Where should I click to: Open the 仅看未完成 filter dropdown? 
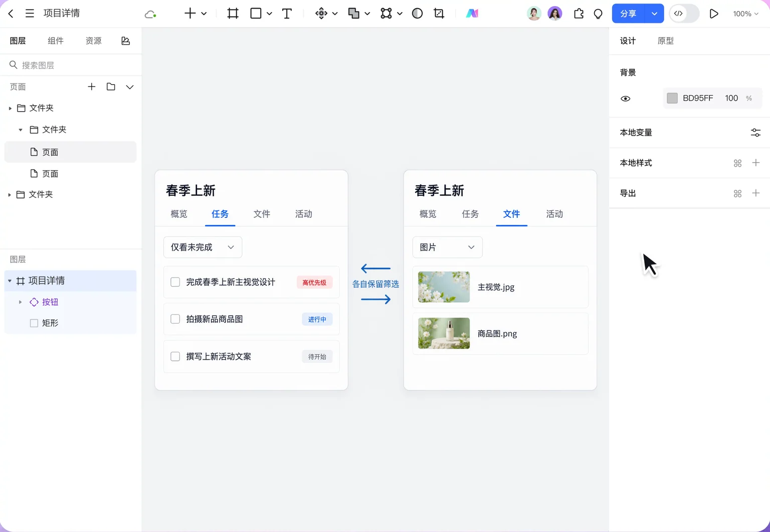point(203,247)
